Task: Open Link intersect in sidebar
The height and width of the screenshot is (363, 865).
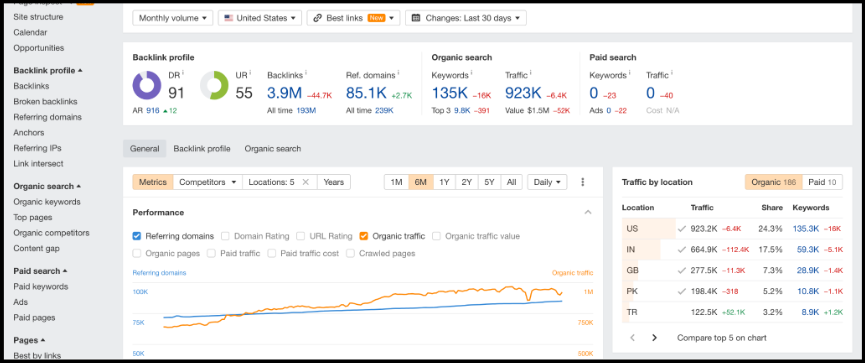Action: 38,164
